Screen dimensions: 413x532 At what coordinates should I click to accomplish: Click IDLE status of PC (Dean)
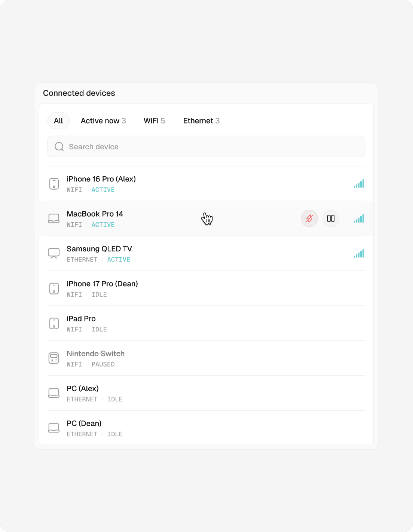point(115,434)
